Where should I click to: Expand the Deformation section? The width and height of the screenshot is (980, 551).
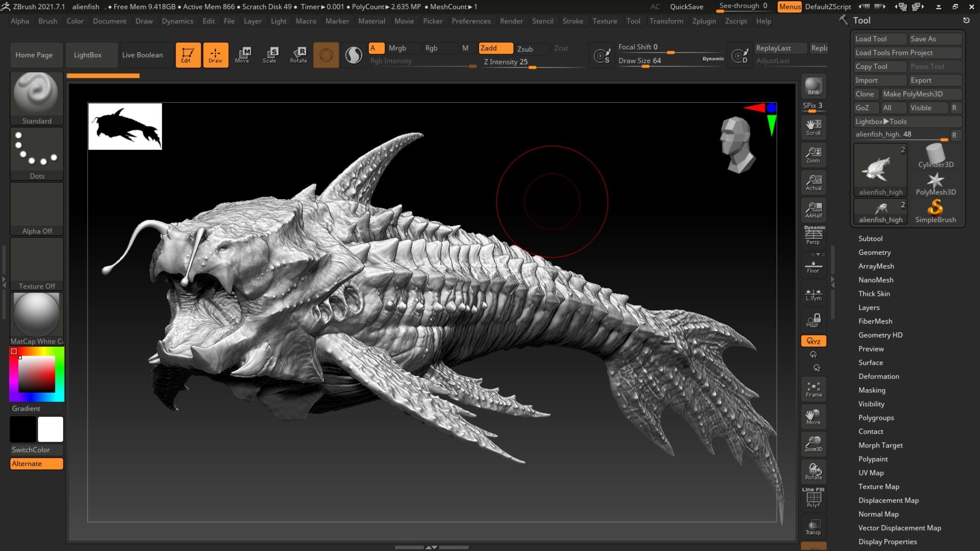coord(879,376)
